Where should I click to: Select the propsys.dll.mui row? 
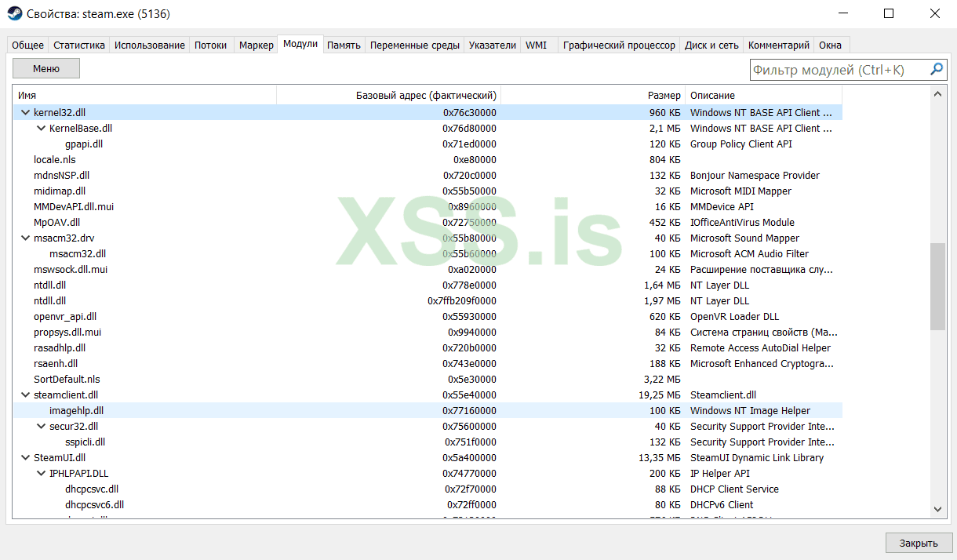coord(428,333)
